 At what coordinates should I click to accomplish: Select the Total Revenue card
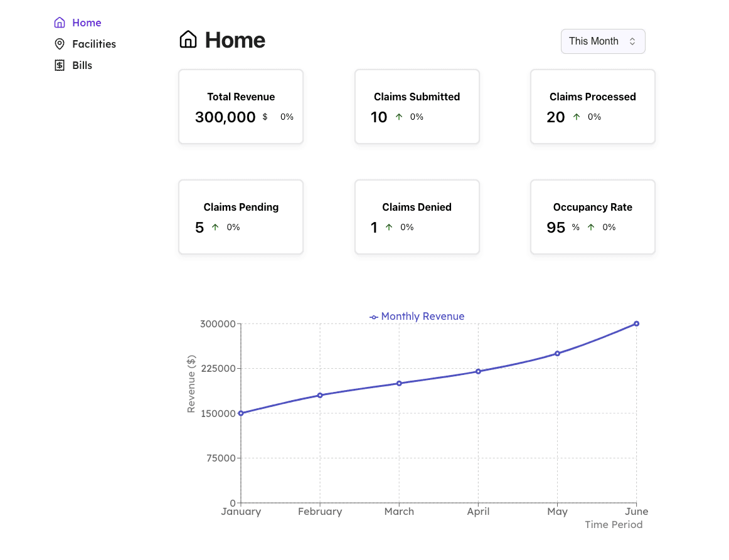click(x=241, y=107)
